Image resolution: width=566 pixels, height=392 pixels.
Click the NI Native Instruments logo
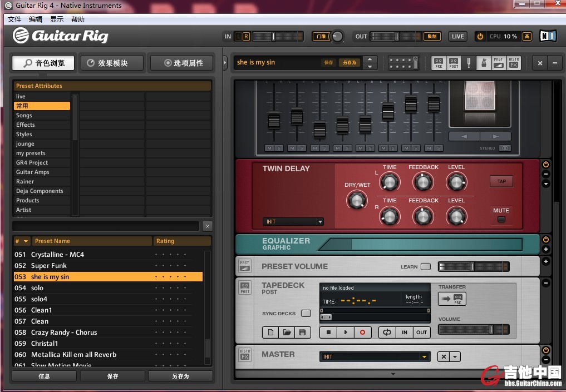(548, 36)
